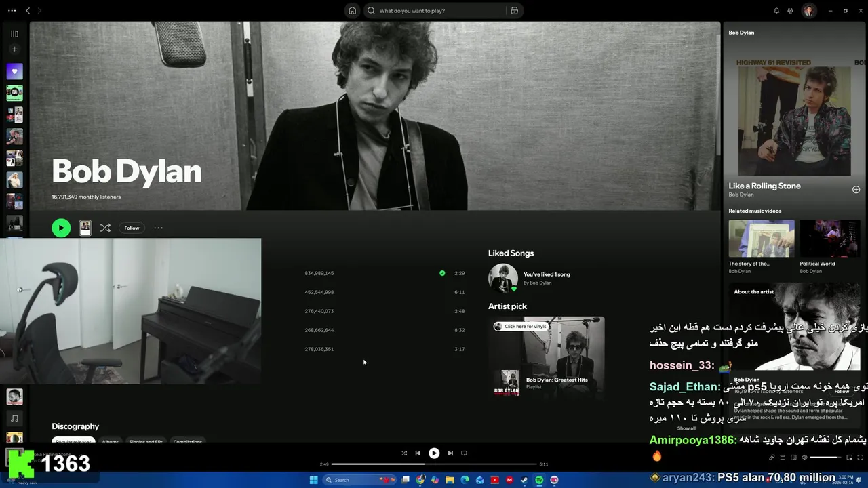Image resolution: width=868 pixels, height=488 pixels.
Task: Open Bob Dylan liked songs avatar
Action: point(502,278)
